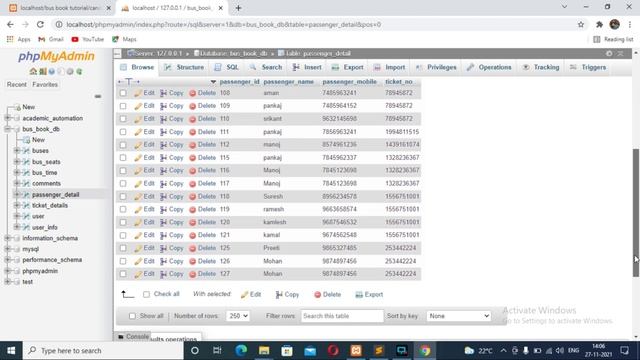This screenshot has height=360, width=640.
Task: Tick the Check all checkbox
Action: (147, 294)
